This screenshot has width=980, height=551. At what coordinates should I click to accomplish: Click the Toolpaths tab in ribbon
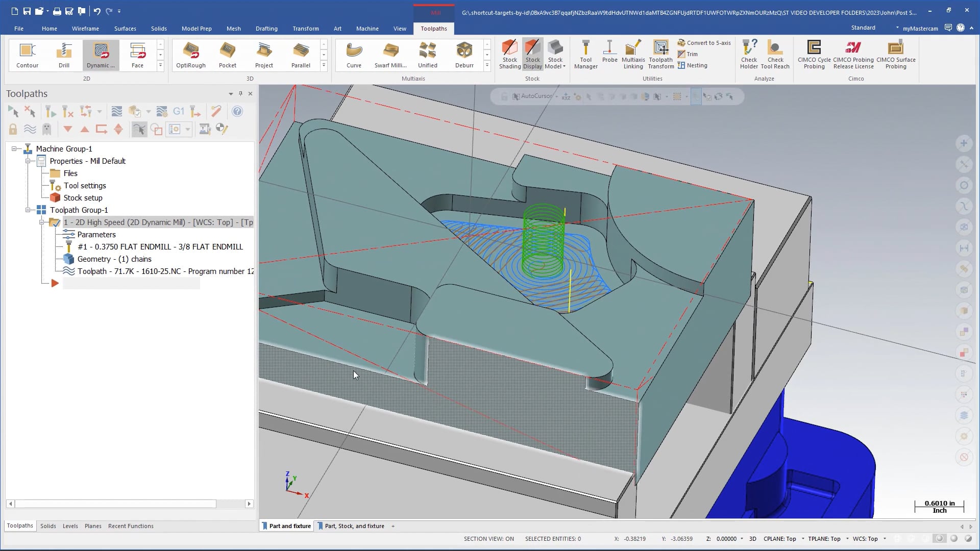tap(433, 28)
